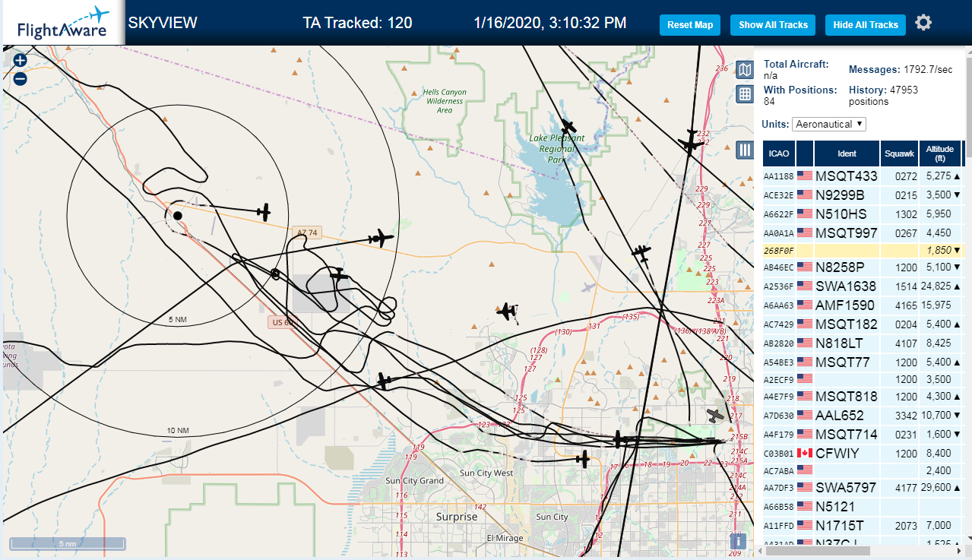The image size is (972, 560).
Task: Click US flag in N5121 row
Action: coord(805,507)
